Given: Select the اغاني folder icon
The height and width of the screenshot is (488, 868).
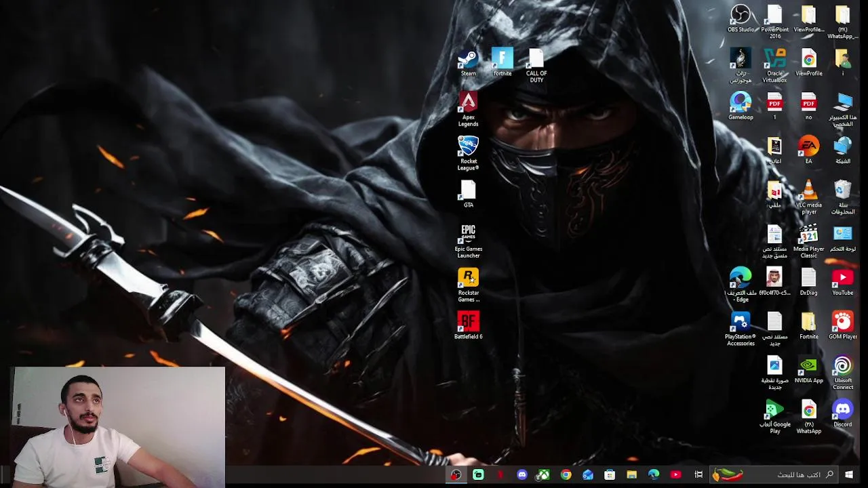Looking at the screenshot, I should 774,150.
